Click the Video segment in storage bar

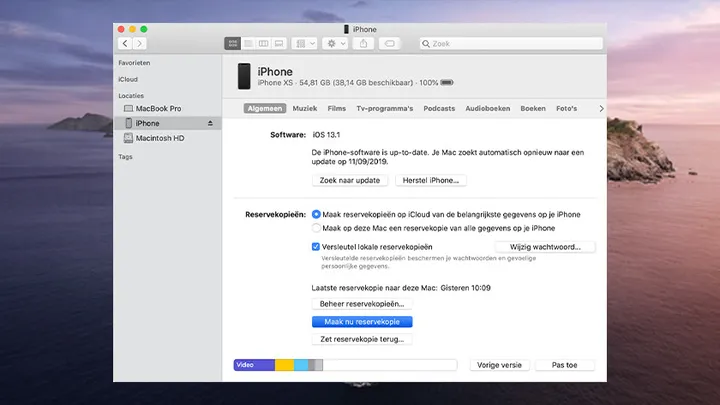[254, 365]
